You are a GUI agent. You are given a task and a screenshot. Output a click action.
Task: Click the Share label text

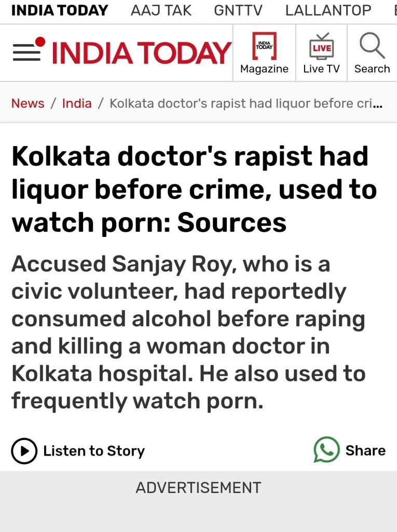click(x=365, y=450)
